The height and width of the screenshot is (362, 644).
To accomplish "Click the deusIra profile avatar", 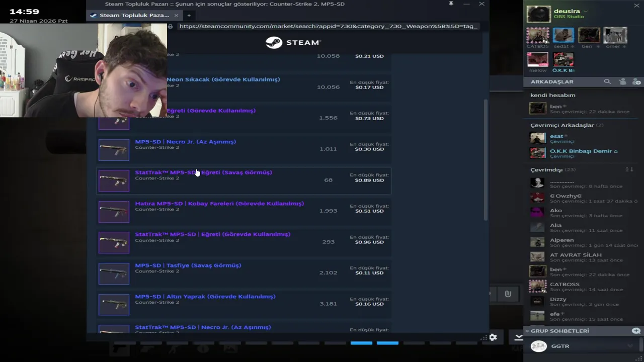I will click(538, 14).
